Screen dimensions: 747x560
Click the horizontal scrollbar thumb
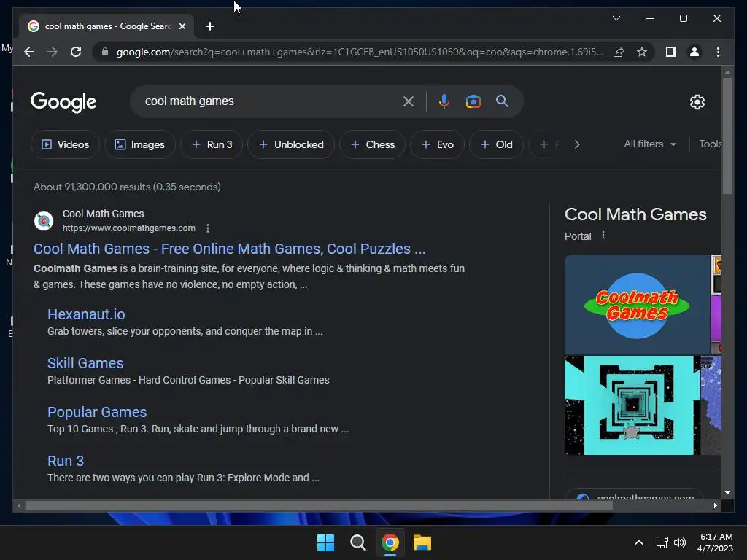pos(319,506)
